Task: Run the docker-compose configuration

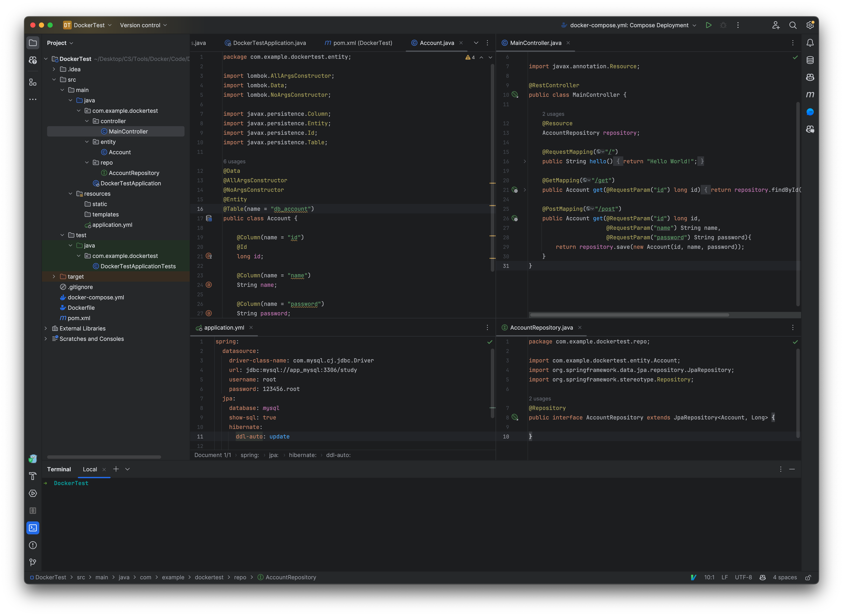Action: [708, 25]
